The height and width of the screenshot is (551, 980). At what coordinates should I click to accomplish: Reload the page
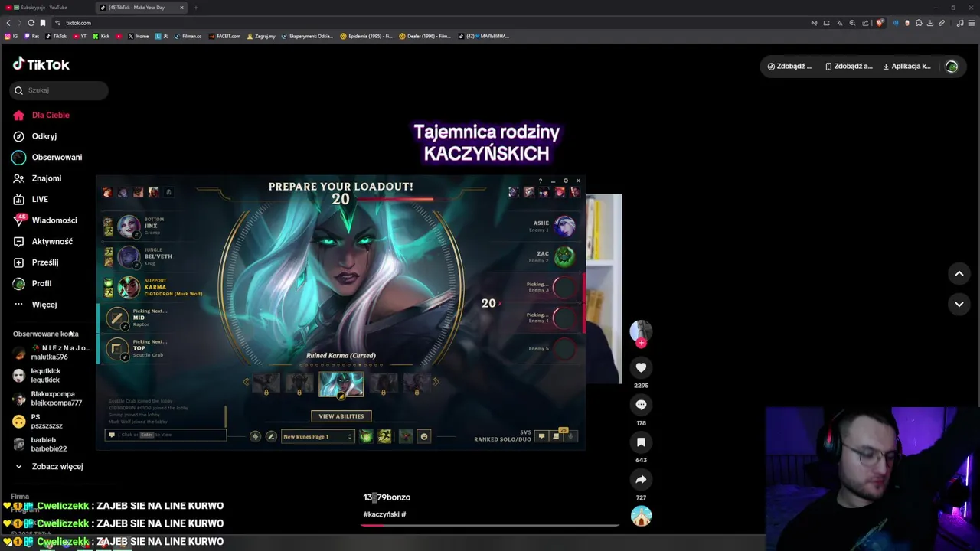pos(31,23)
